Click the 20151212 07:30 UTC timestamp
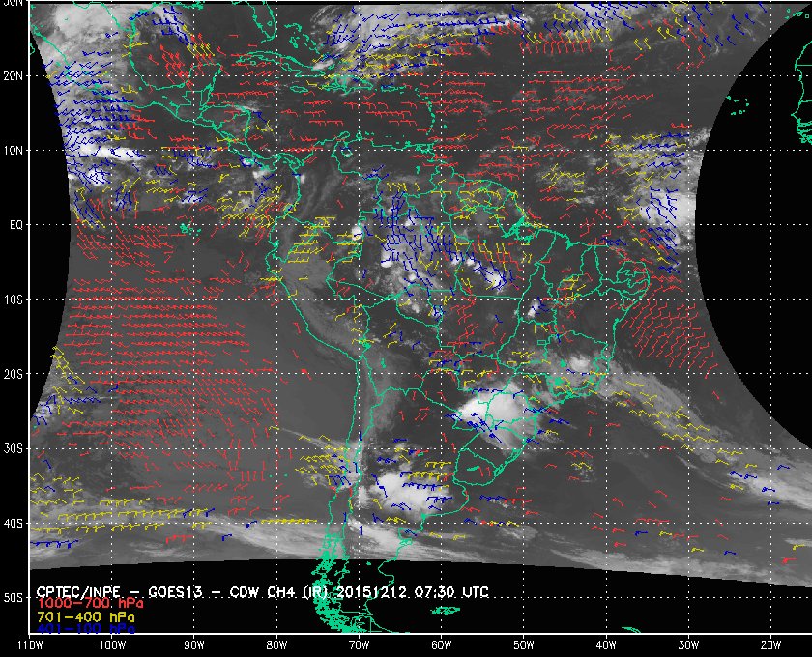This screenshot has width=812, height=657. [413, 591]
